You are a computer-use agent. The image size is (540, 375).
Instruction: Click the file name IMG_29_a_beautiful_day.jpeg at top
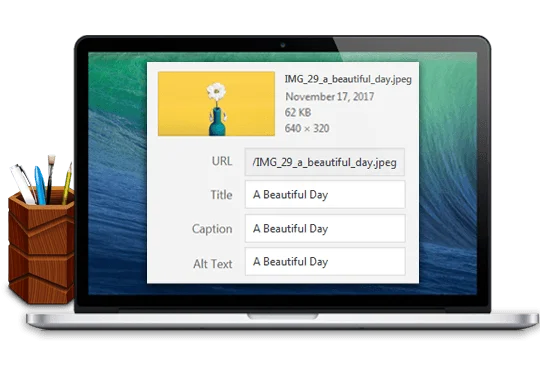click(x=348, y=79)
